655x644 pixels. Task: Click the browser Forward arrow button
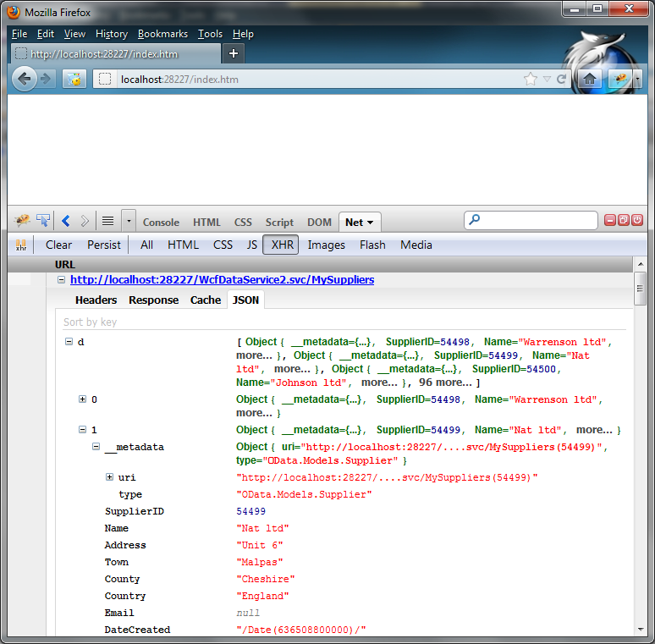click(x=47, y=79)
